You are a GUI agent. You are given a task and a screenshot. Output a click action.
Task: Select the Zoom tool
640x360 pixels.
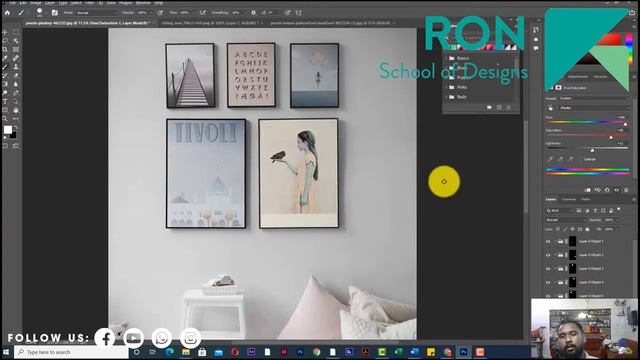click(x=5, y=119)
